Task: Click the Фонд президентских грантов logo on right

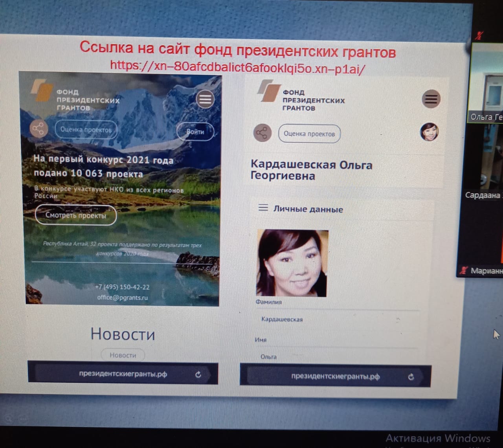Action: 301,95
